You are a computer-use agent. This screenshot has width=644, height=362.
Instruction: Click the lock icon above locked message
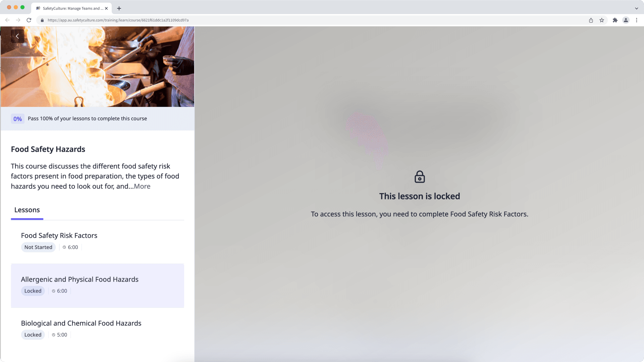point(420,177)
